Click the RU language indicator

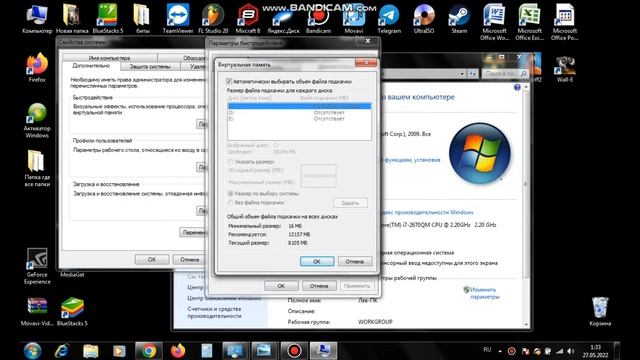(487, 350)
